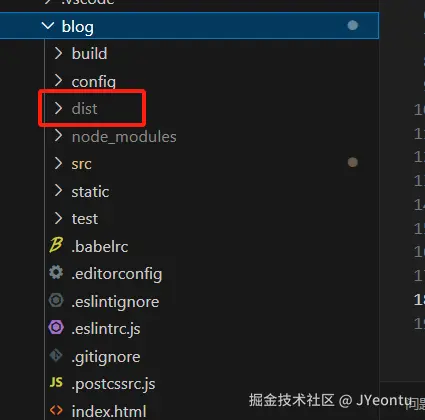Click the ESLint icon next to .eslintignore
This screenshot has height=420, width=425.
(56, 300)
